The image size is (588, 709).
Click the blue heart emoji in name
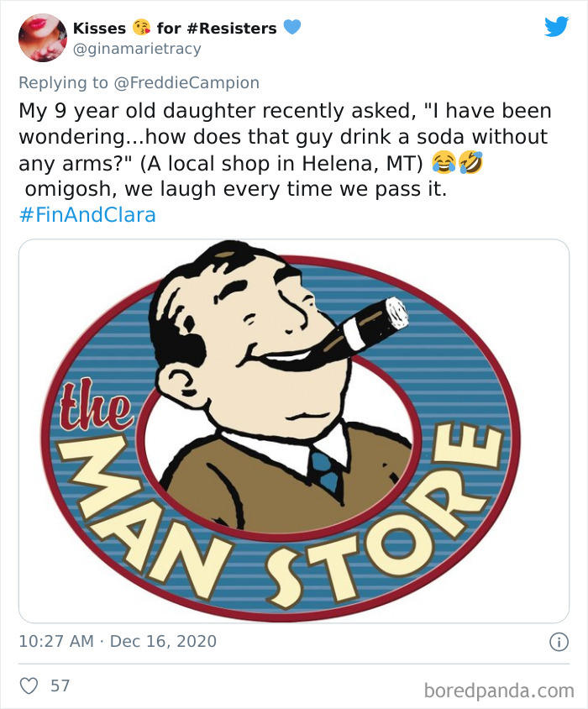coord(291,28)
